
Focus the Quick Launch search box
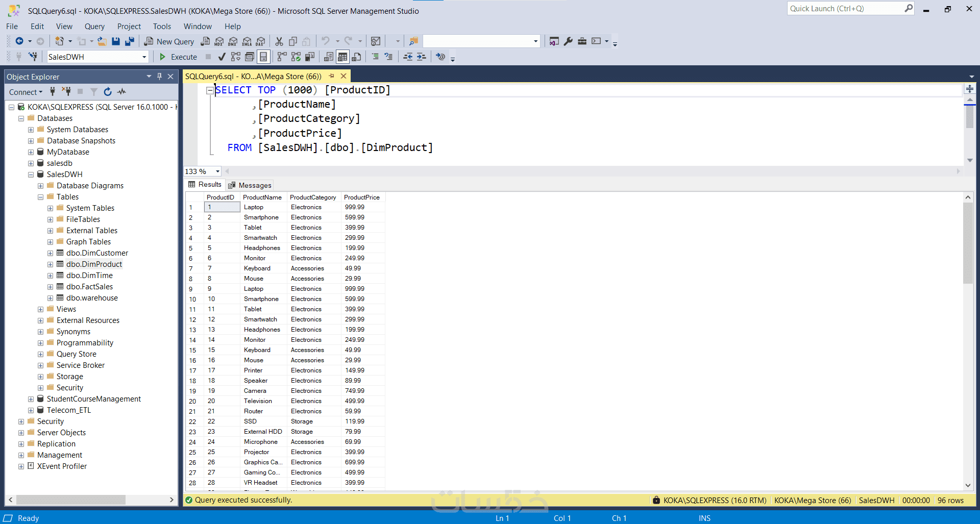pyautogui.click(x=846, y=9)
